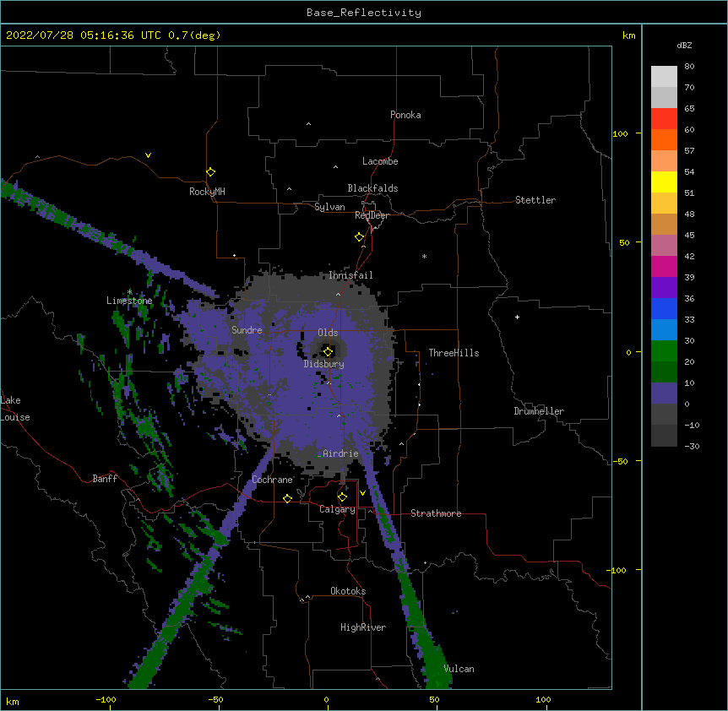Click the Base_Reflectivity title text

coord(364,13)
